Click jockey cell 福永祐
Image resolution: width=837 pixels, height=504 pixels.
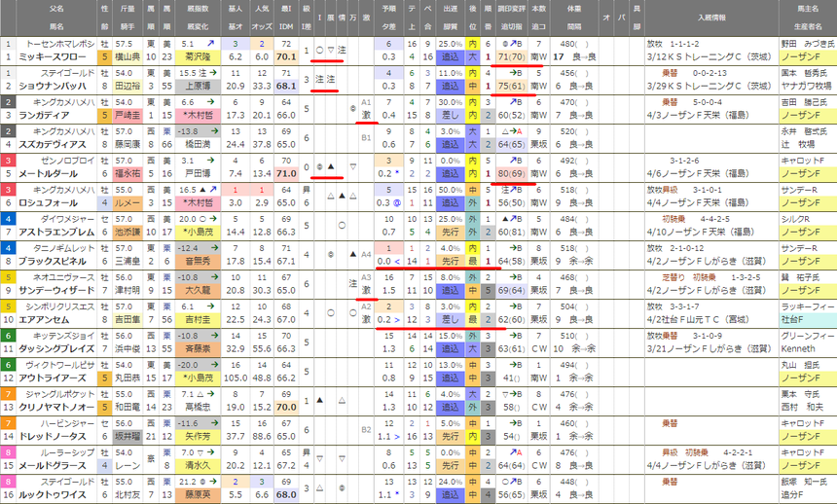(127, 173)
